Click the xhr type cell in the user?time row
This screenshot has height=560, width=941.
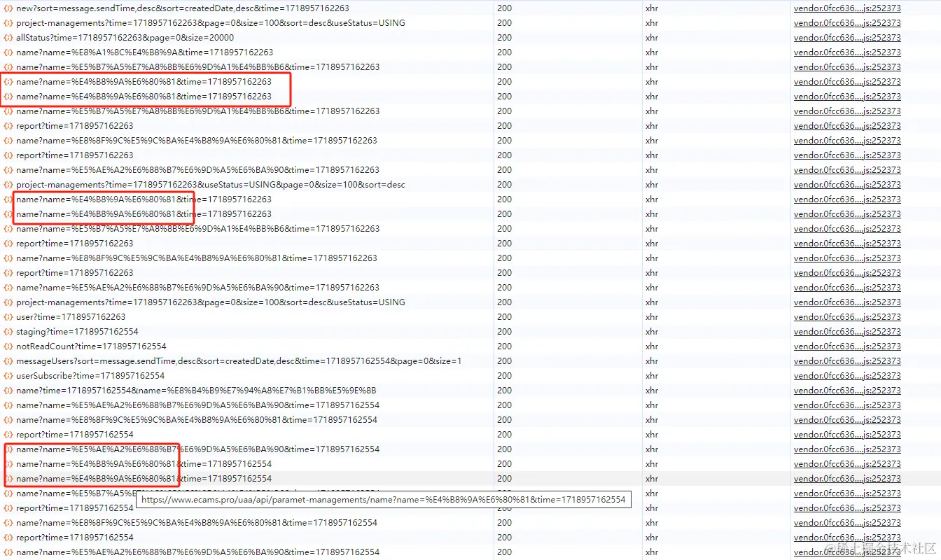[x=652, y=317]
